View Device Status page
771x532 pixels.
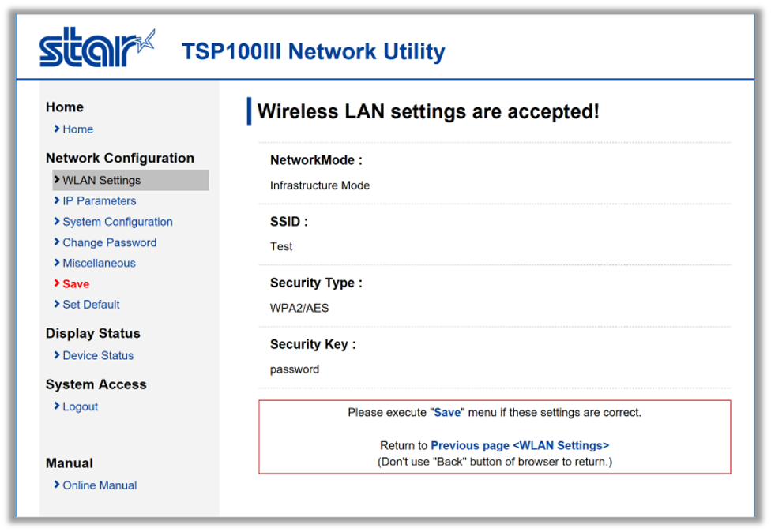click(98, 356)
